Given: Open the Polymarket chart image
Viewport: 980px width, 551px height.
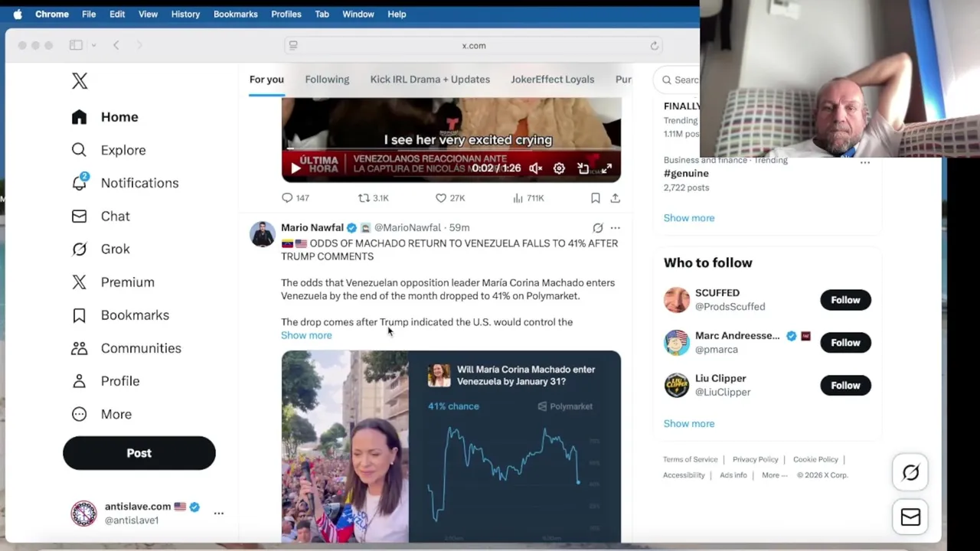Looking at the screenshot, I should 514,447.
